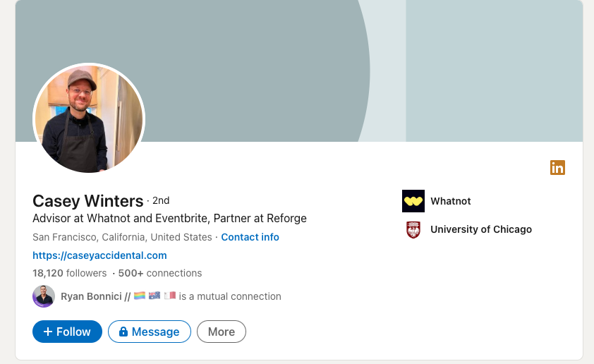The height and width of the screenshot is (364, 594).
Task: Follow Casey Winters
Action: 67,332
